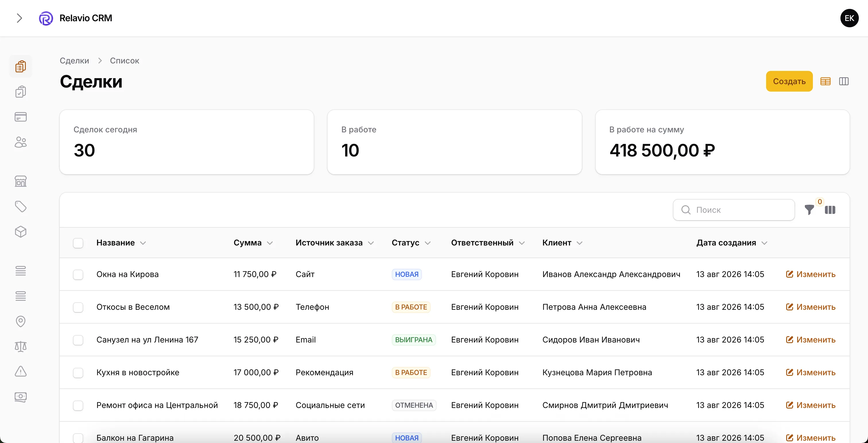Open the storefront shop icon in sidebar
Viewport: 868px width, 443px height.
pyautogui.click(x=21, y=181)
